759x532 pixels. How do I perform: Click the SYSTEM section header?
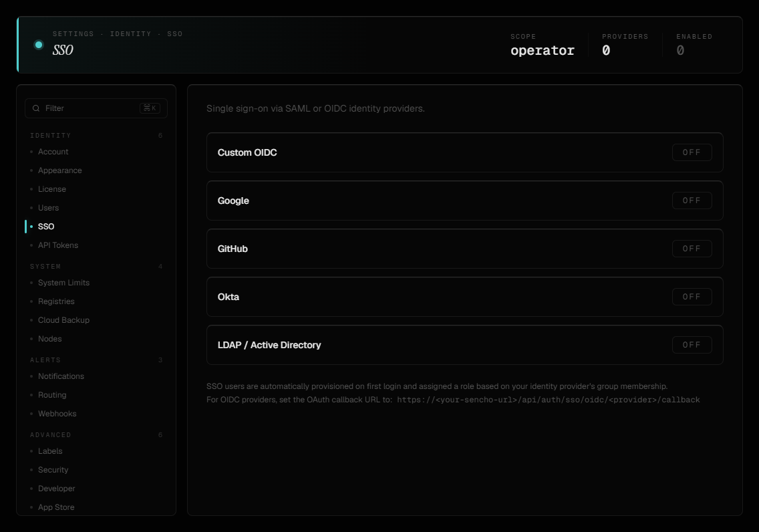pos(45,267)
